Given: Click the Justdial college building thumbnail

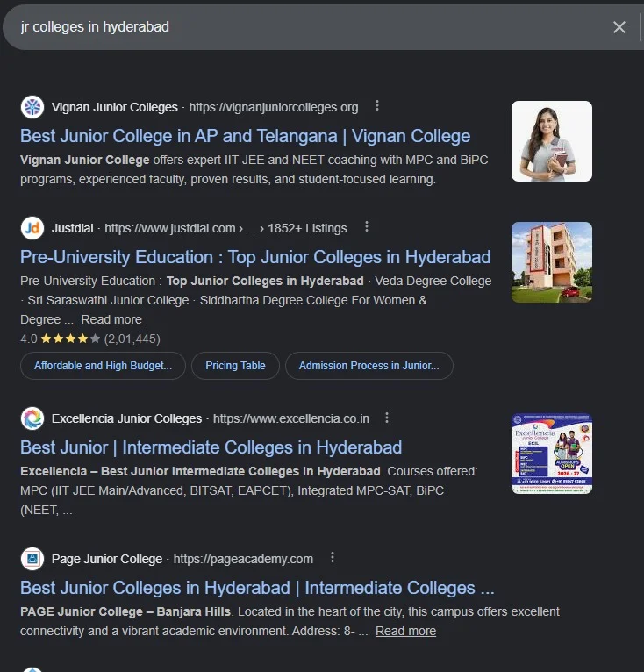Looking at the screenshot, I should click(x=552, y=262).
